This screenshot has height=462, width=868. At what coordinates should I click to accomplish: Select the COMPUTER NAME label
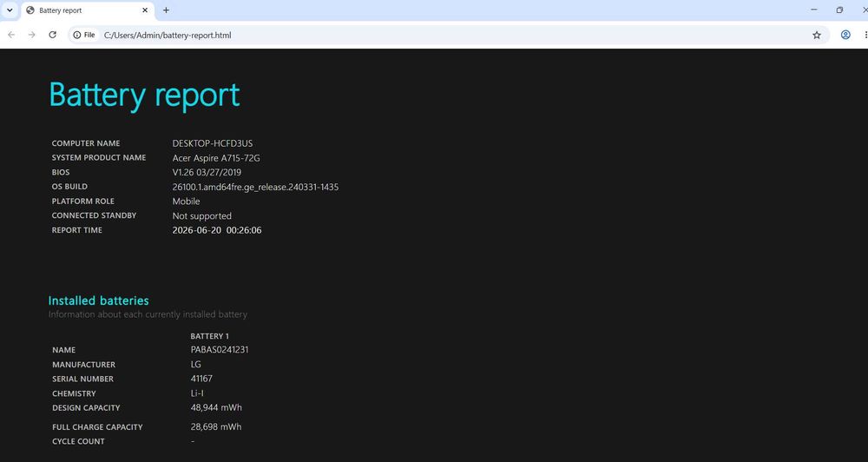point(86,143)
